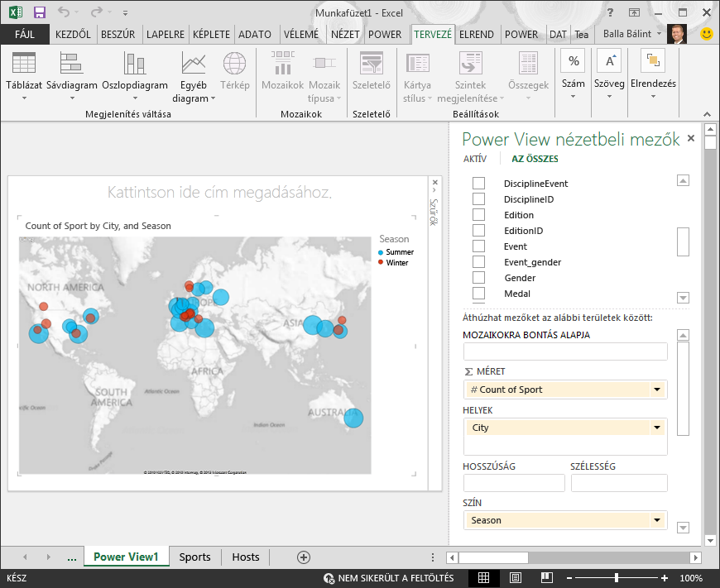Check the Gender field
The image size is (720, 588).
tap(478, 277)
